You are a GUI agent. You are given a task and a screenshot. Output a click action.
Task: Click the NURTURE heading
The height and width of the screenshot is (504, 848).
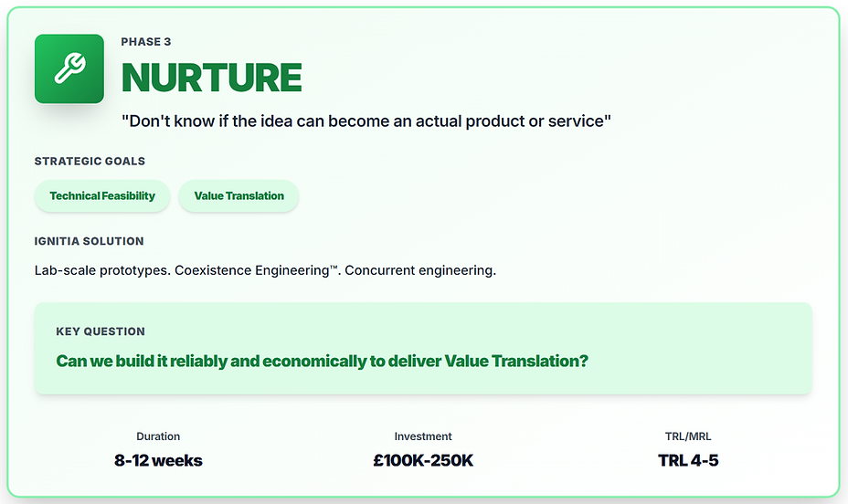tap(211, 79)
